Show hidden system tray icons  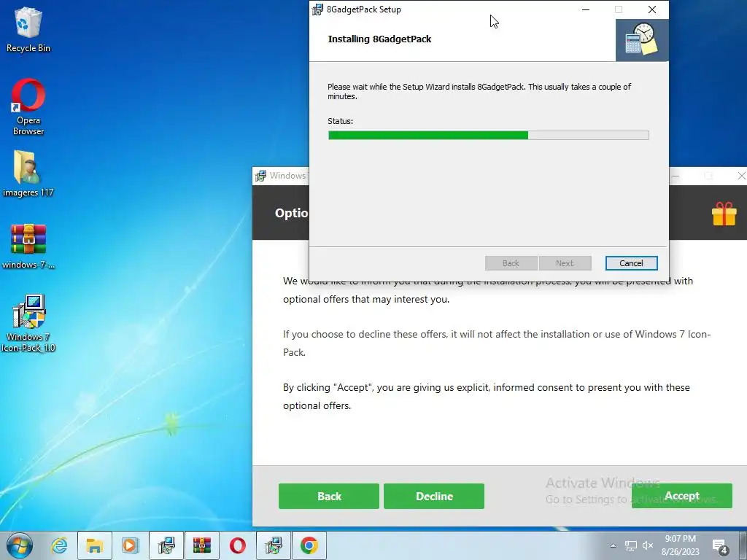613,545
